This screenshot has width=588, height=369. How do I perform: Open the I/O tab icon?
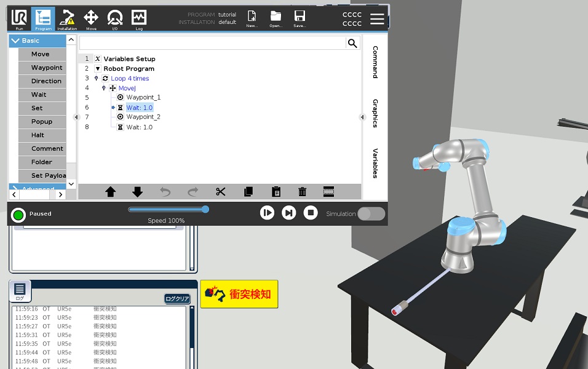(115, 19)
